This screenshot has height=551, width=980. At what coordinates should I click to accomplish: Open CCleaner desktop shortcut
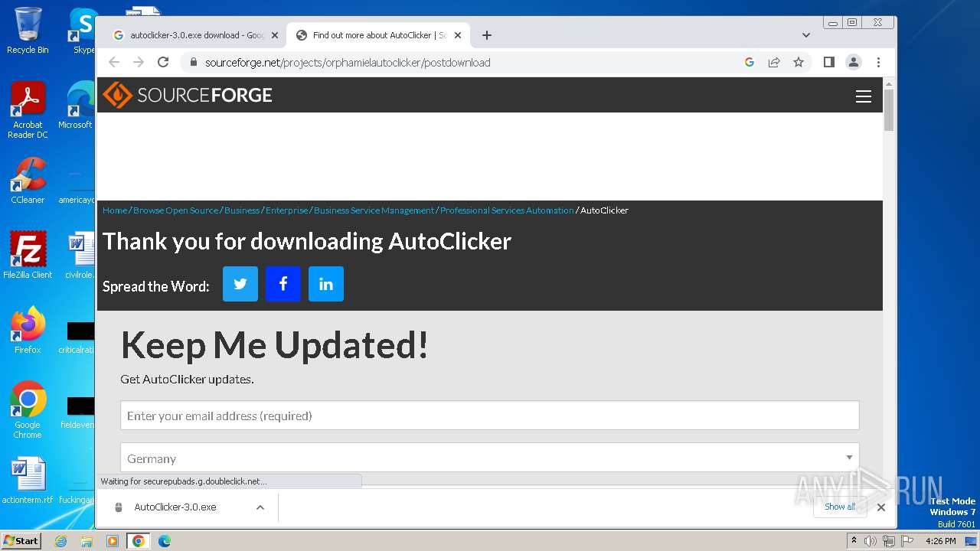pos(28,181)
